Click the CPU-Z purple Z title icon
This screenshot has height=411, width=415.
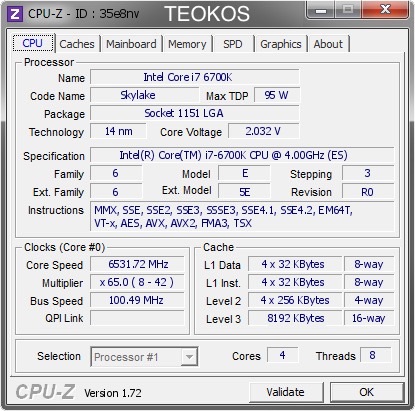click(15, 14)
